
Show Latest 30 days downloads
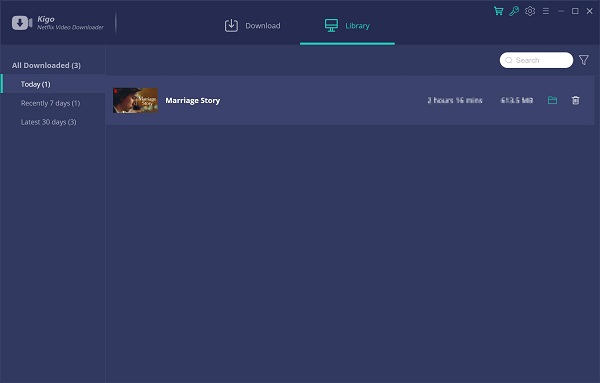(49, 122)
